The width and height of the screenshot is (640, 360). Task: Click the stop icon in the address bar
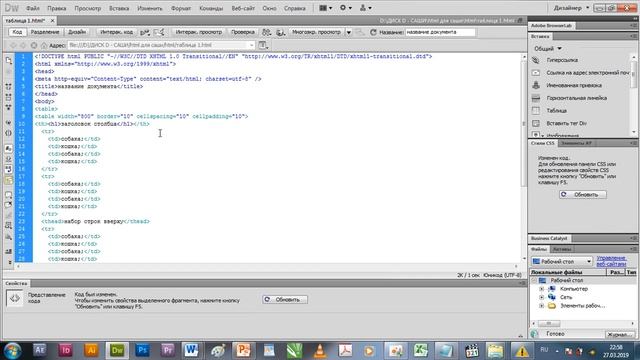[34, 45]
